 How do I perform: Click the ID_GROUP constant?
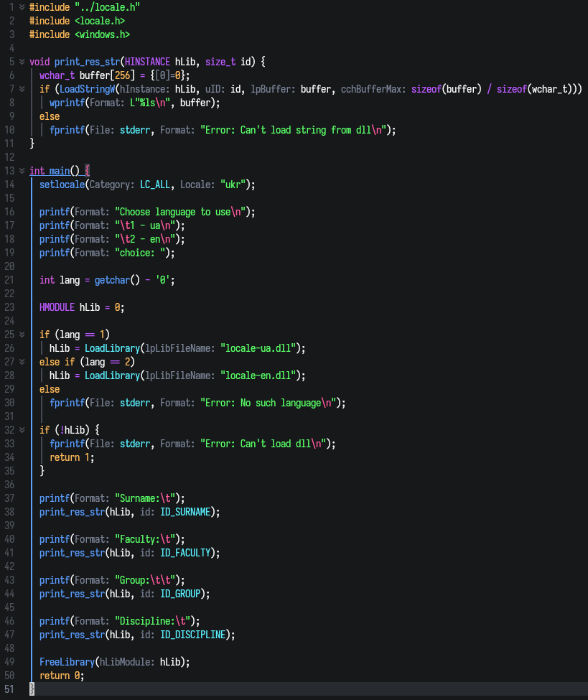(180, 594)
